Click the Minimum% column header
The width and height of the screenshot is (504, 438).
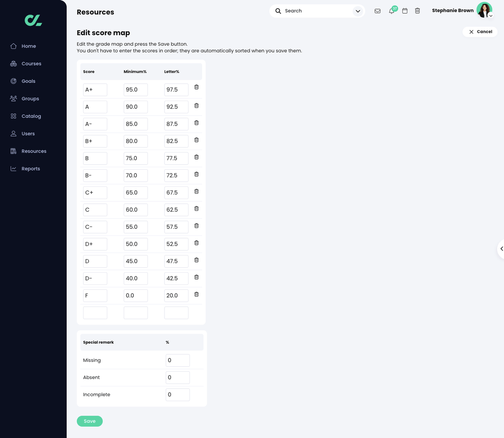click(x=135, y=72)
